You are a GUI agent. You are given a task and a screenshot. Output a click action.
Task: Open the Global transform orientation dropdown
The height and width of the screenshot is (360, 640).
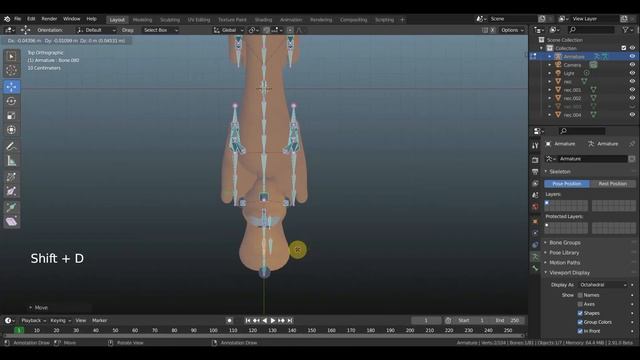[x=228, y=30]
